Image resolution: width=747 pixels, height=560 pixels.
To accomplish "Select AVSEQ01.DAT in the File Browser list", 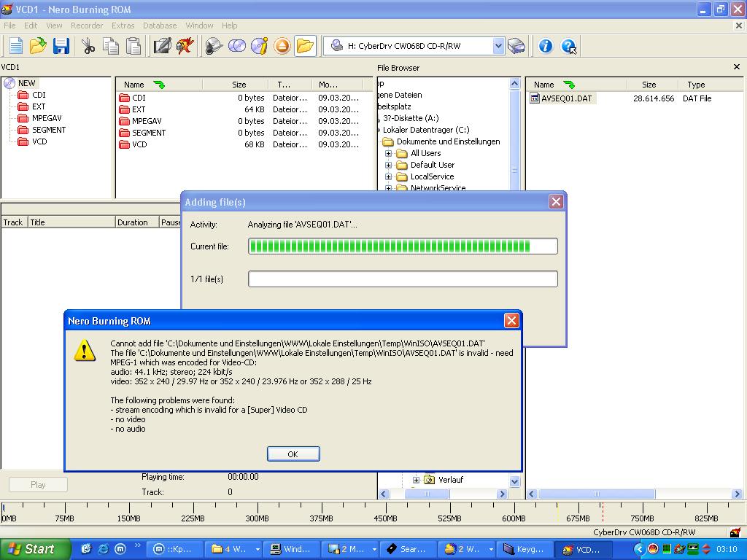I will [x=566, y=98].
